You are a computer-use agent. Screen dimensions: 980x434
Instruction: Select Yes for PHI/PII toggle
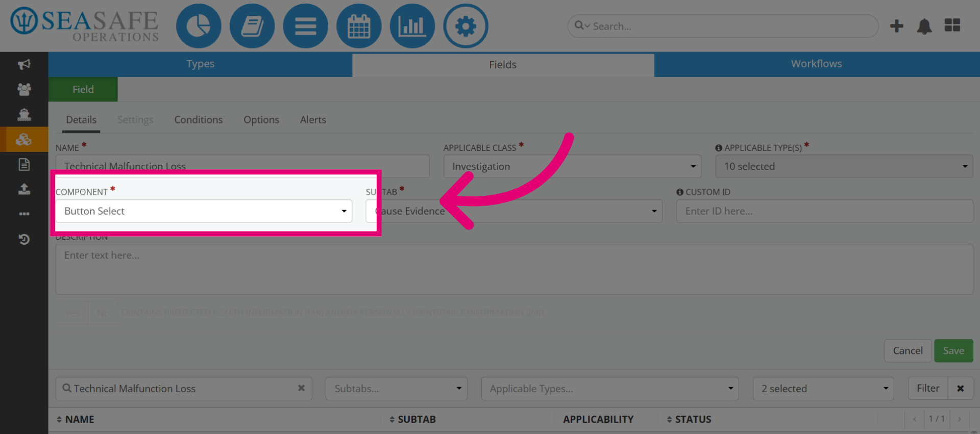[72, 313]
